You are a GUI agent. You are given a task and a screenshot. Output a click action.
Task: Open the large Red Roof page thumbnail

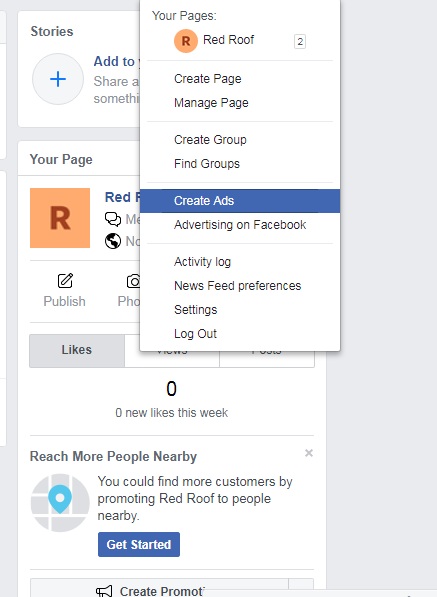60,218
